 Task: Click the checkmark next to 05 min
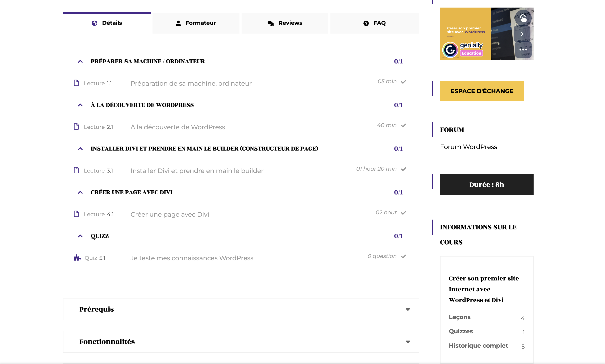pyautogui.click(x=404, y=82)
